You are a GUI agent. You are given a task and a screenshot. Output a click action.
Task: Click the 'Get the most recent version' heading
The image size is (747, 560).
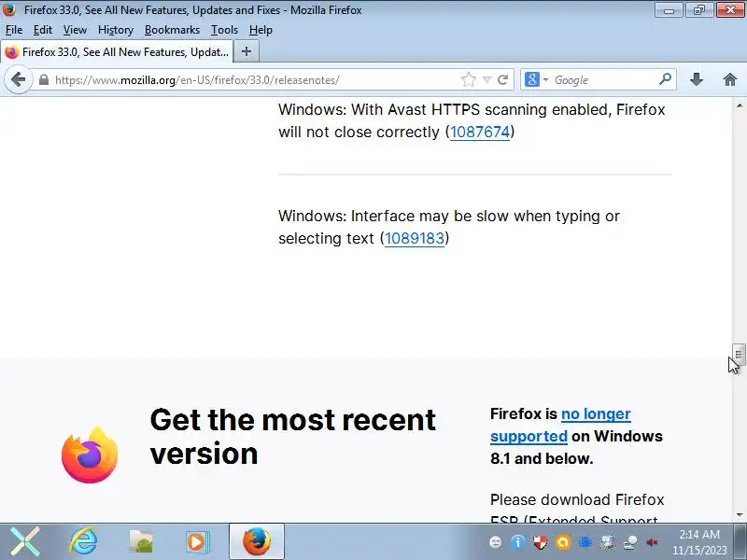[x=292, y=437]
